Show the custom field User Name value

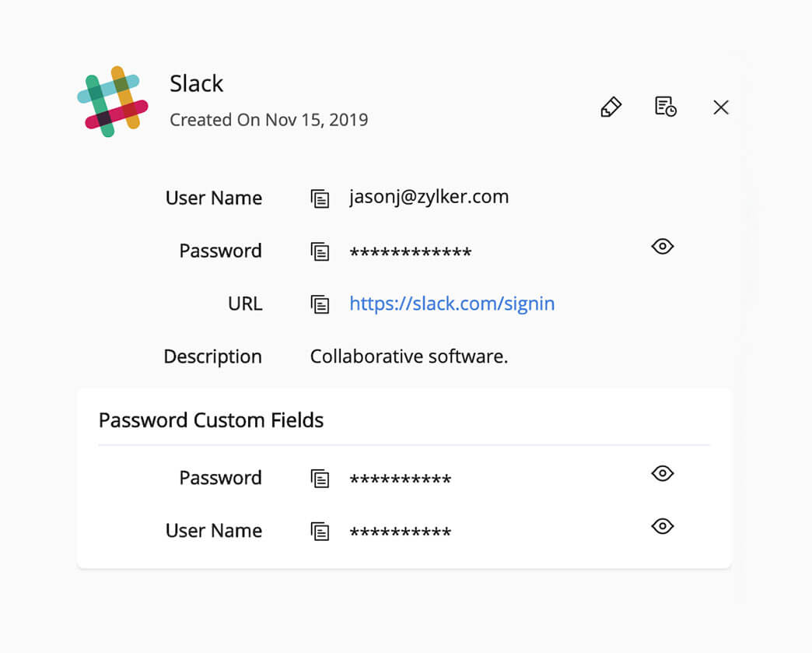tap(663, 526)
